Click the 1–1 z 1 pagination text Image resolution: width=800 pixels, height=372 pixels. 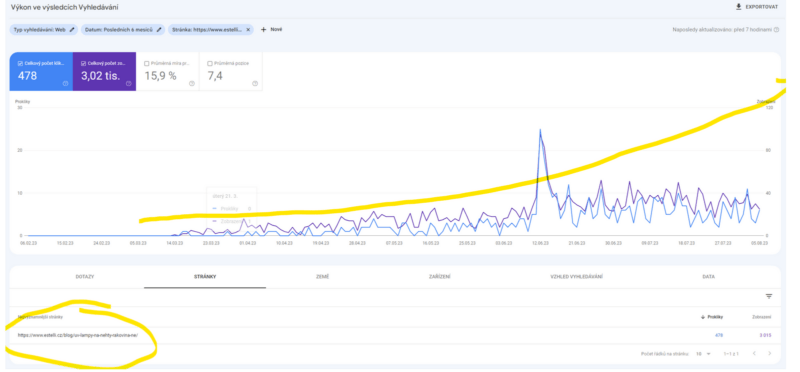[731, 353]
